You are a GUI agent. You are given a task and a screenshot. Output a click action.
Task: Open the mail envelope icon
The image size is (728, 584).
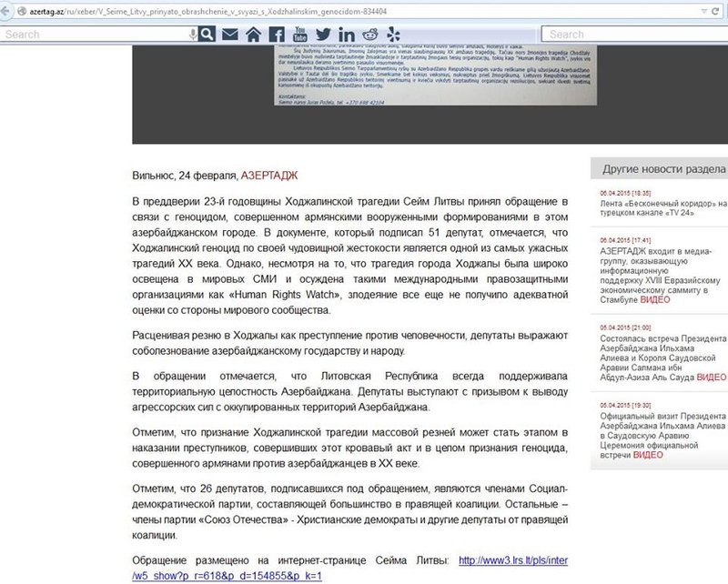[230, 35]
